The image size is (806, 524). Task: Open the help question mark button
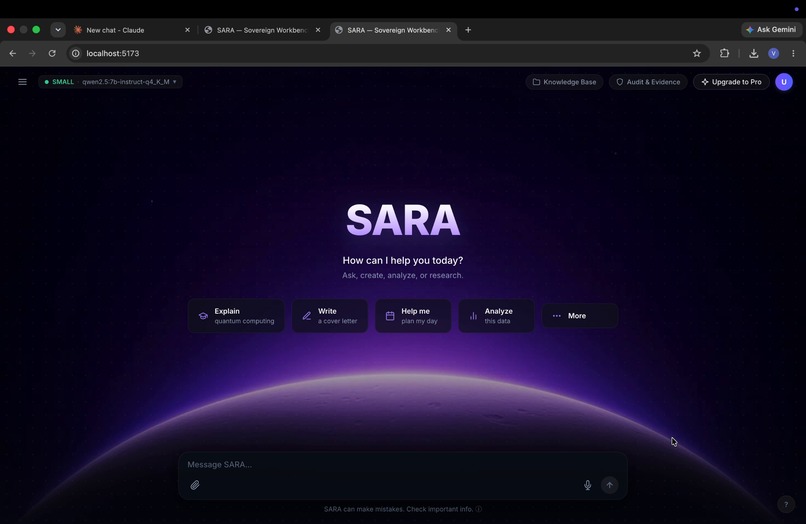[x=786, y=504]
